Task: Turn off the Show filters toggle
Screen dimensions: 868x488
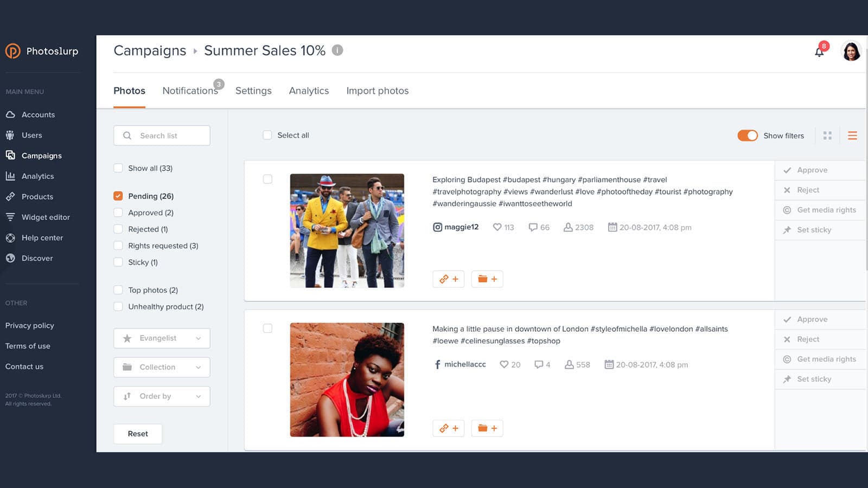Action: coord(747,136)
